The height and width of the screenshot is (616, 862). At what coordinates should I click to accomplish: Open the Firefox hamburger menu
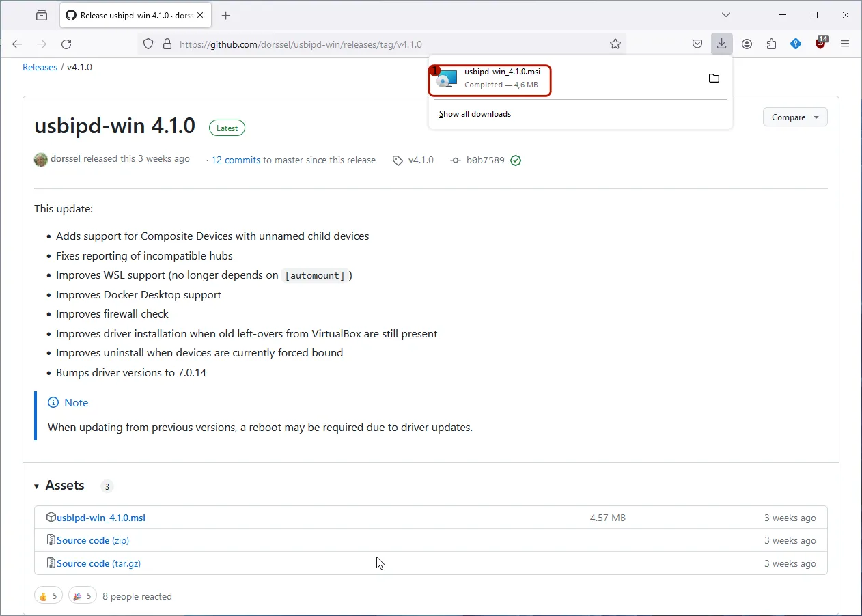pyautogui.click(x=845, y=44)
